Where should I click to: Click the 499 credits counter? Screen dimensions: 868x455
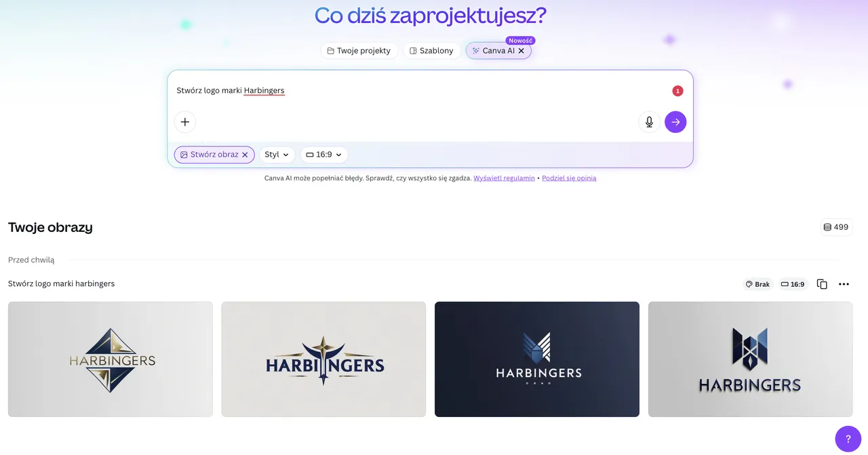835,227
